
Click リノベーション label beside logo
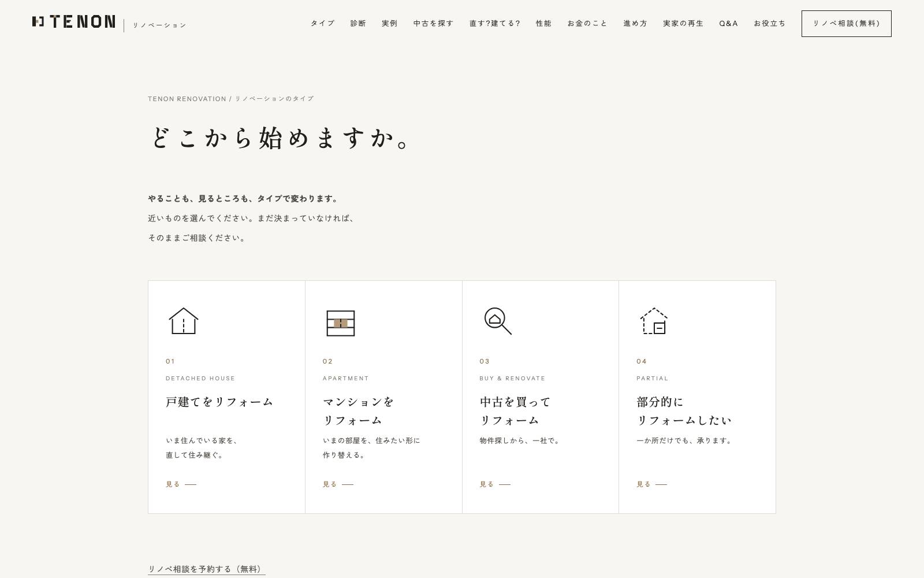(159, 25)
